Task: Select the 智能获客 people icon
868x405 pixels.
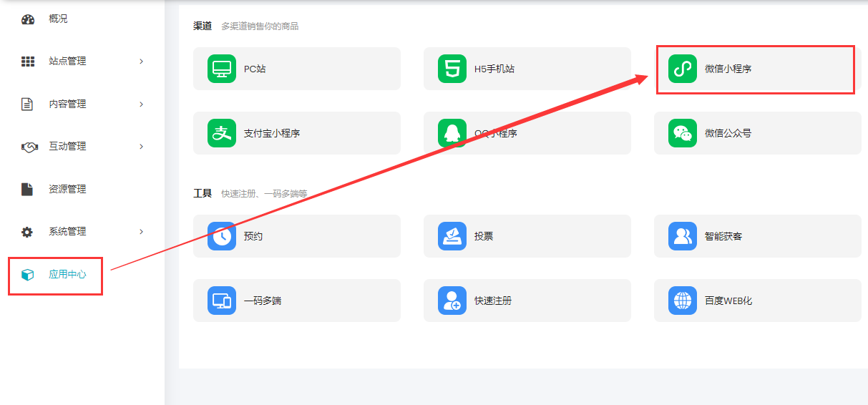Action: tap(682, 236)
